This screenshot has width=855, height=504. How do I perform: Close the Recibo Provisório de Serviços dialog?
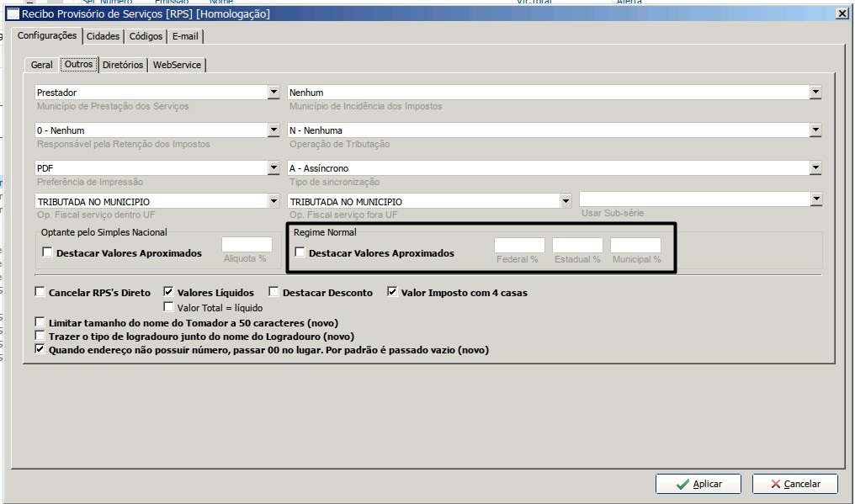[842, 13]
